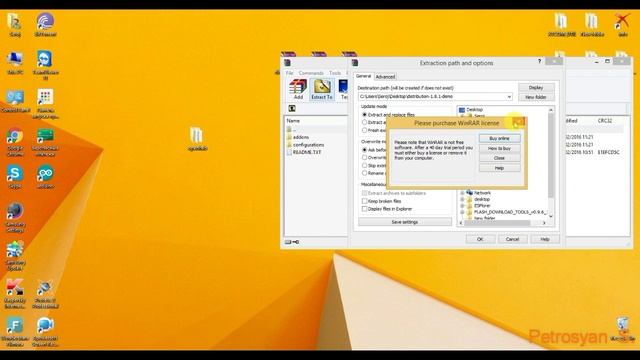The image size is (640, 360).
Task: Select the Control Panel desktop icon
Action: point(16,101)
